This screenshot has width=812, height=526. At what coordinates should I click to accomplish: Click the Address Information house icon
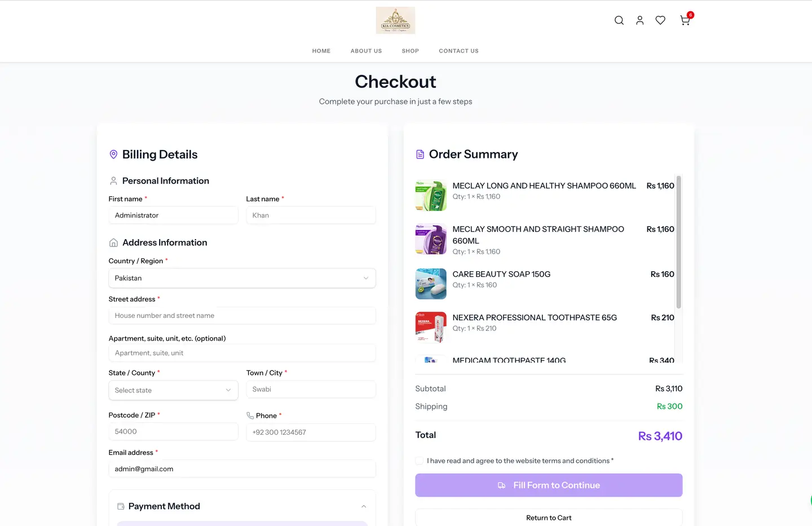[113, 242]
